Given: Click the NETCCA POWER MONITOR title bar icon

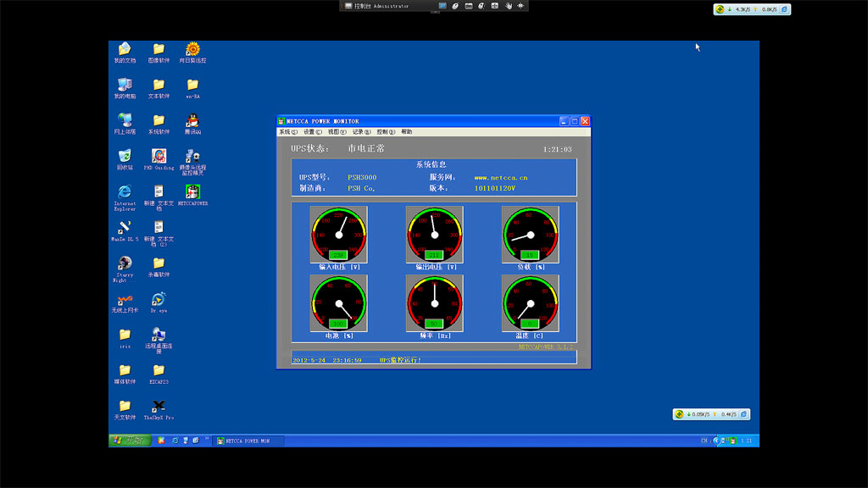Looking at the screenshot, I should [x=281, y=121].
